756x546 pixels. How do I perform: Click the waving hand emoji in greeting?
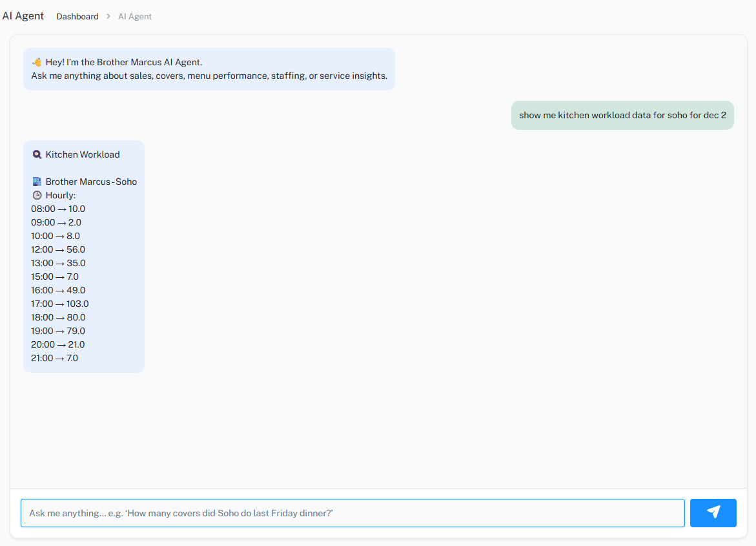37,62
